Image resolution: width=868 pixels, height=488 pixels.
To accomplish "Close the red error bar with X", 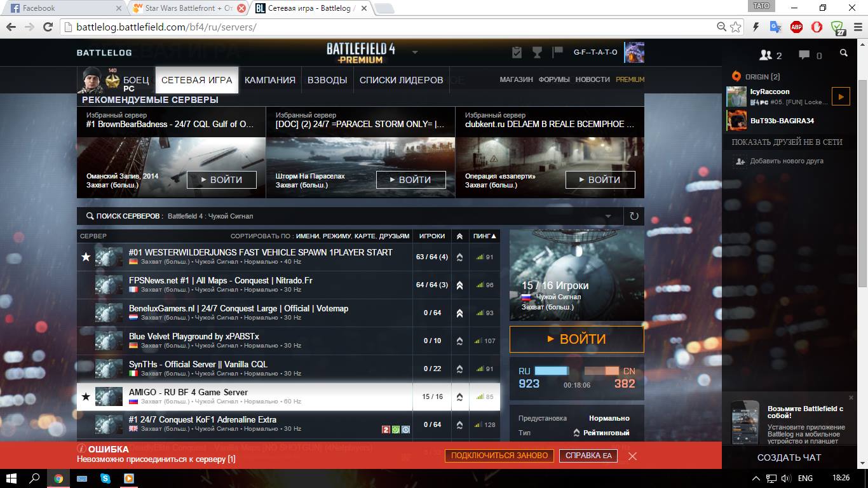I will point(632,456).
